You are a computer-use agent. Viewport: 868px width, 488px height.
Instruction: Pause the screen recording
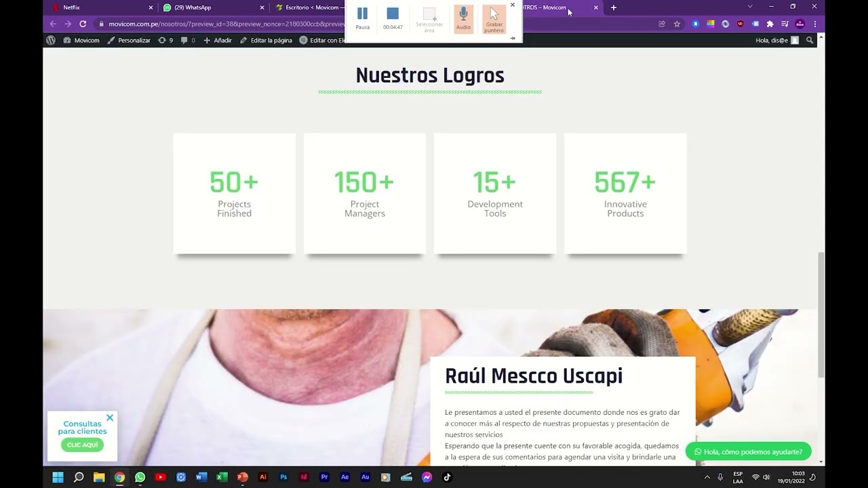(362, 18)
